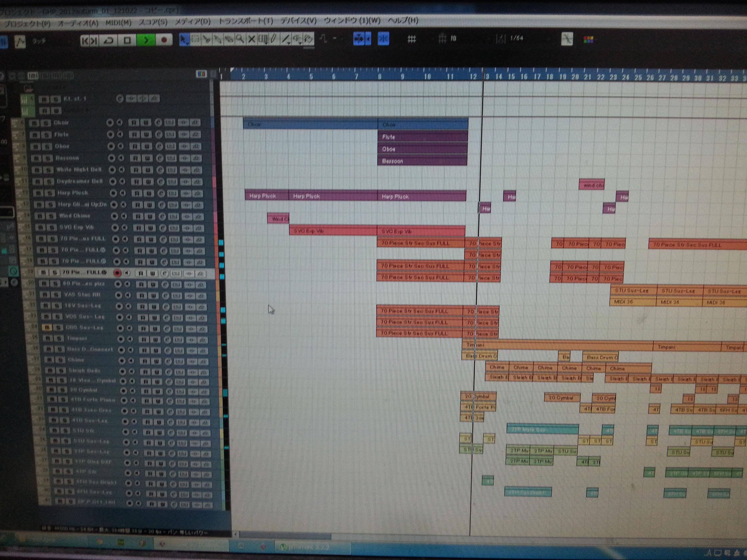Record-enable the Harp Pluck track
The width and height of the screenshot is (747, 560).
pyautogui.click(x=113, y=193)
